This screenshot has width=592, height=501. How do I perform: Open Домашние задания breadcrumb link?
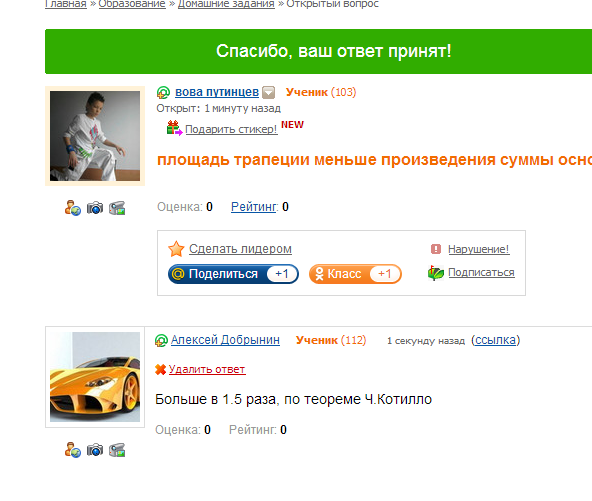coord(226,4)
